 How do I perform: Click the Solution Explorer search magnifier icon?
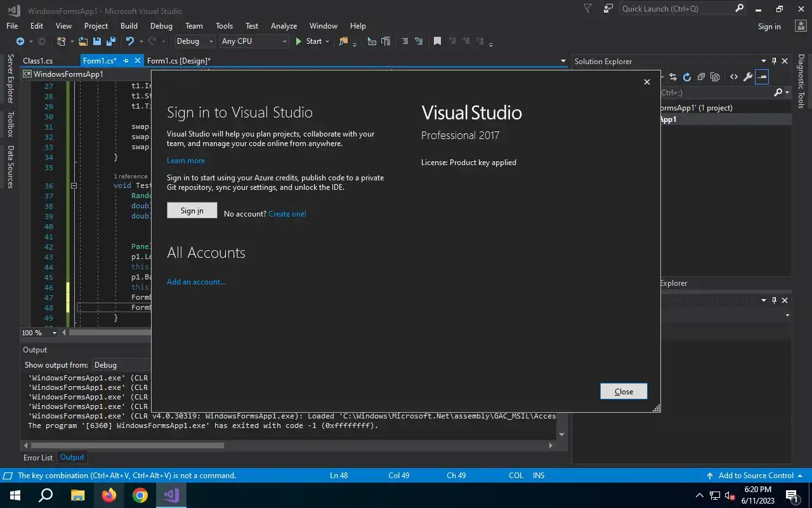[x=778, y=93]
